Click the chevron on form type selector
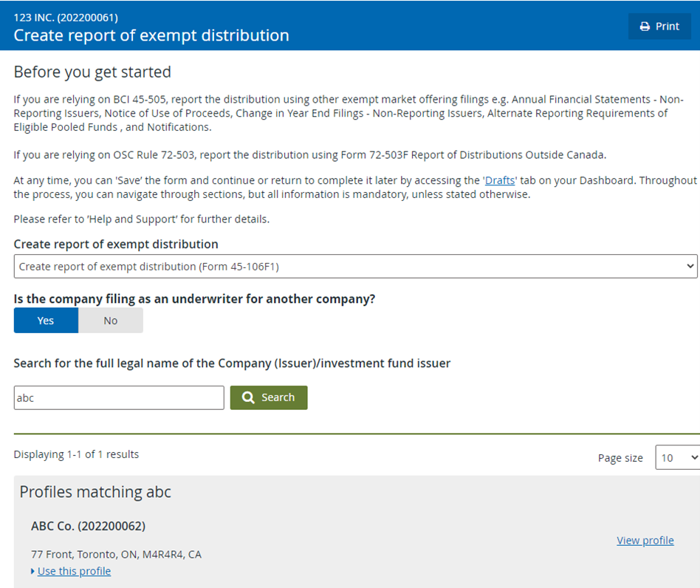The height and width of the screenshot is (588, 700). tap(690, 266)
